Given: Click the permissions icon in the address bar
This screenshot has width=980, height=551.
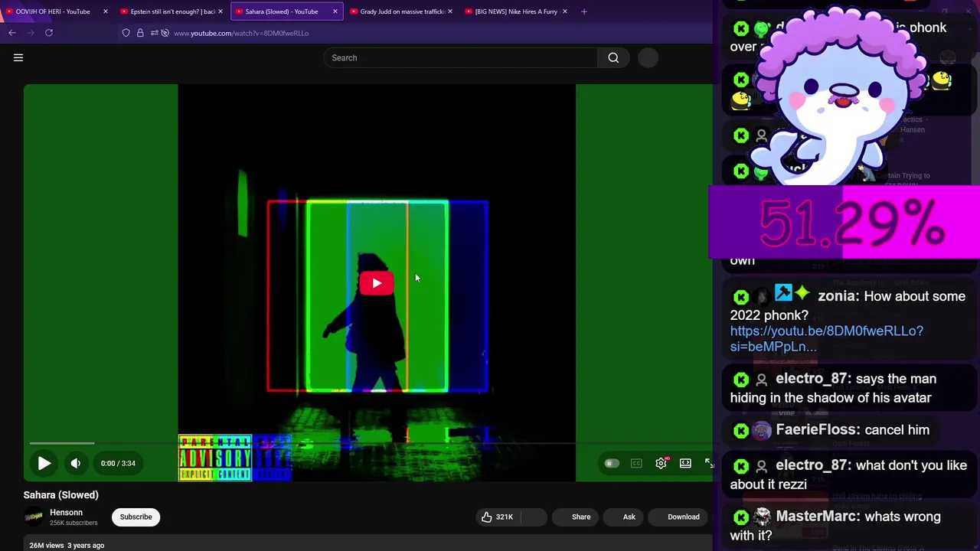Looking at the screenshot, I should click(154, 33).
